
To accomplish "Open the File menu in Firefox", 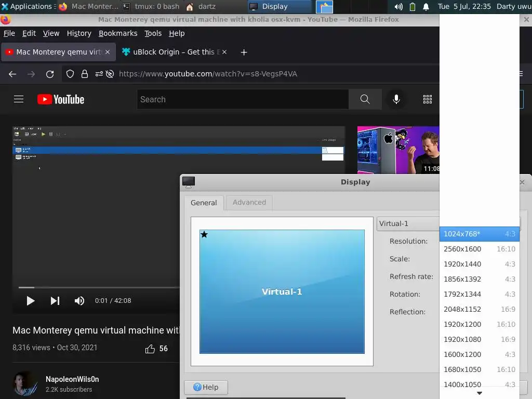I will 9,33.
